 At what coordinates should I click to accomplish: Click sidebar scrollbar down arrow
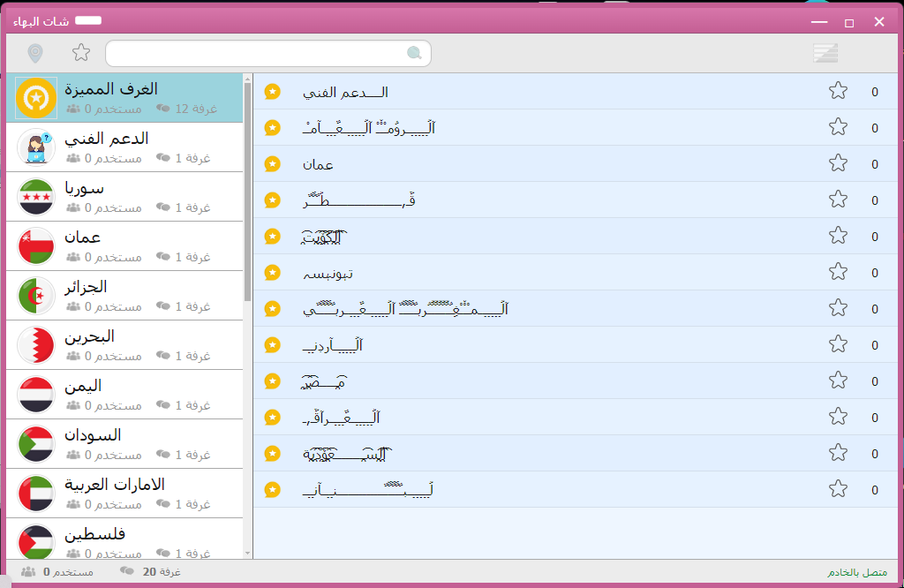[248, 554]
